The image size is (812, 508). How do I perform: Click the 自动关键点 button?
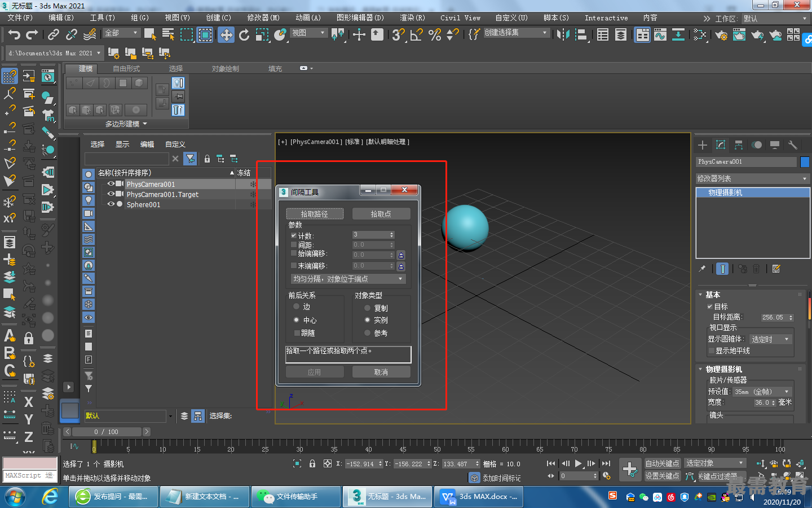662,463
